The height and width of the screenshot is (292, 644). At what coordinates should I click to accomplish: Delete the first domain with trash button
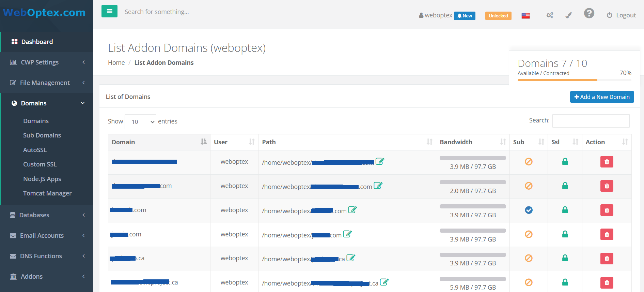tap(607, 162)
